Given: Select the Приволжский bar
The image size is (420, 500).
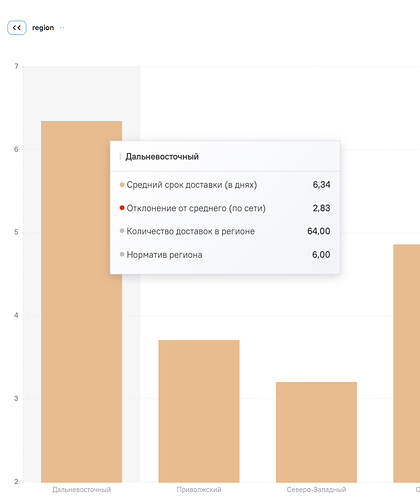Looking at the screenshot, I should click(199, 411).
